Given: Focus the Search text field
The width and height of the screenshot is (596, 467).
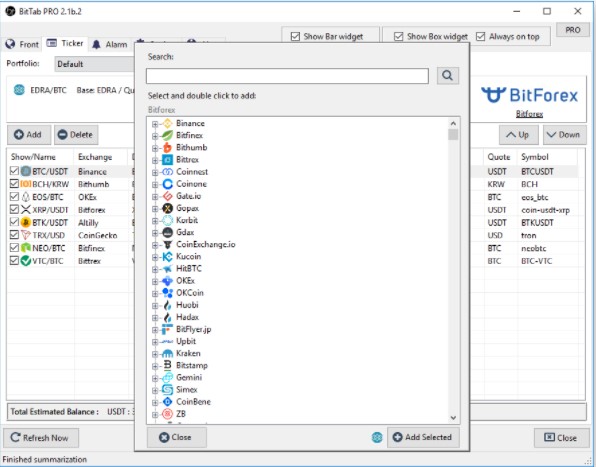Looking at the screenshot, I should (x=287, y=76).
